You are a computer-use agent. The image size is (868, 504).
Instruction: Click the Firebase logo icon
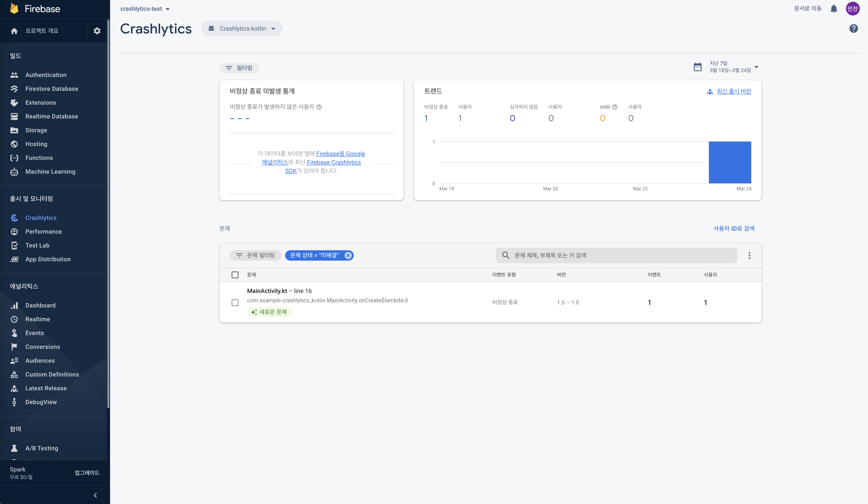click(x=14, y=8)
